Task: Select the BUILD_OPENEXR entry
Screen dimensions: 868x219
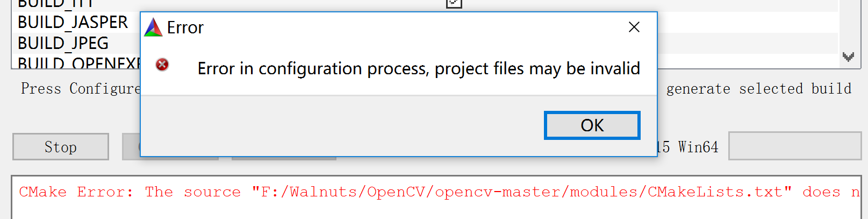Action: tap(79, 62)
